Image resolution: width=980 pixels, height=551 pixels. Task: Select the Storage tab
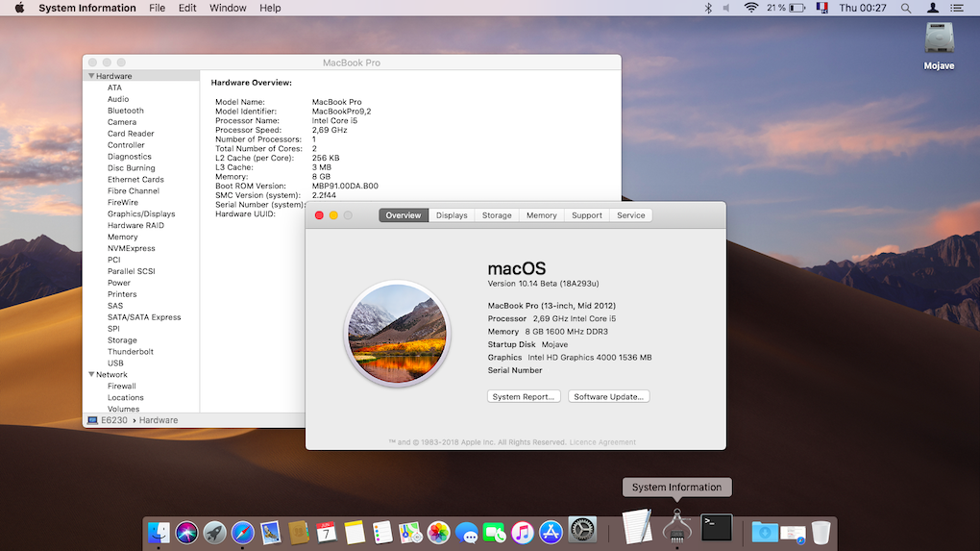coord(497,215)
